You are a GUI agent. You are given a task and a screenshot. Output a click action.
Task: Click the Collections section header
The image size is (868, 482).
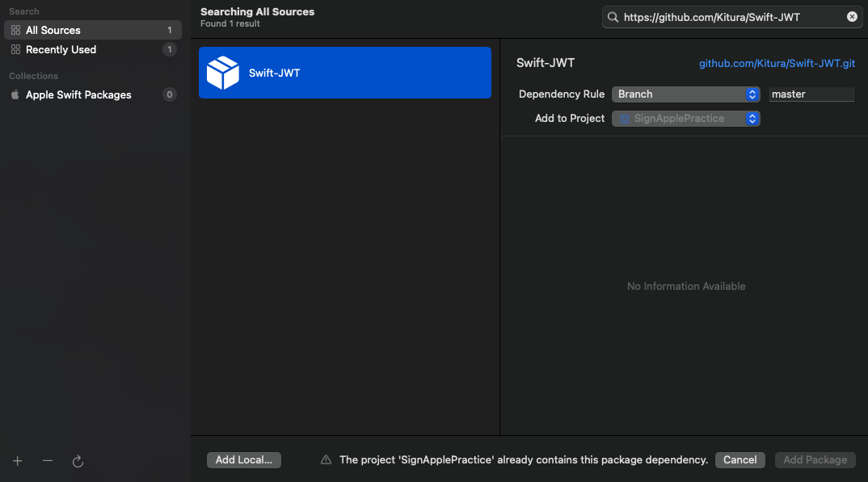tap(33, 76)
